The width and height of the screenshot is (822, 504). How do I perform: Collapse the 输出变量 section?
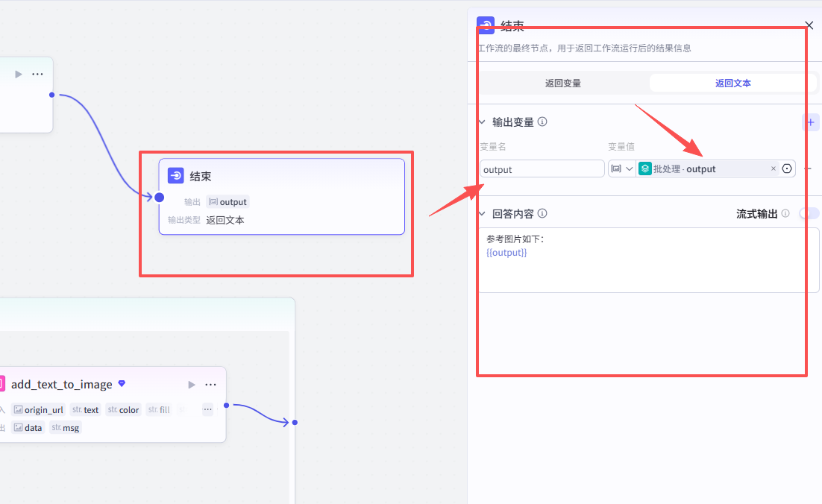pyautogui.click(x=483, y=122)
